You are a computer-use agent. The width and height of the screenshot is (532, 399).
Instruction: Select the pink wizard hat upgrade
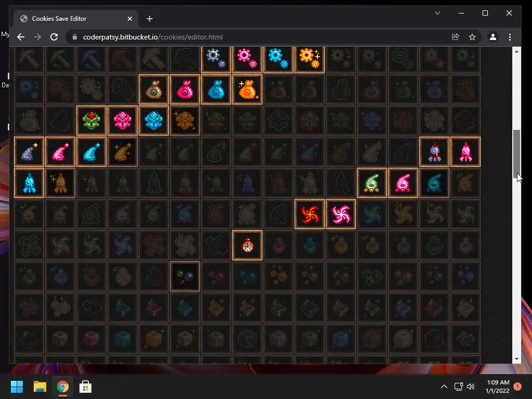[60, 152]
